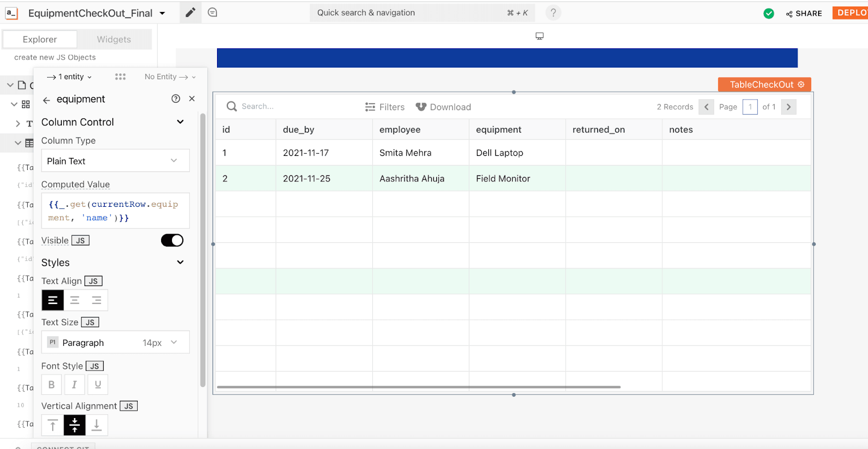Screen dimensions: 868x449
Task: Click the DEPLOY button
Action: 851,12
